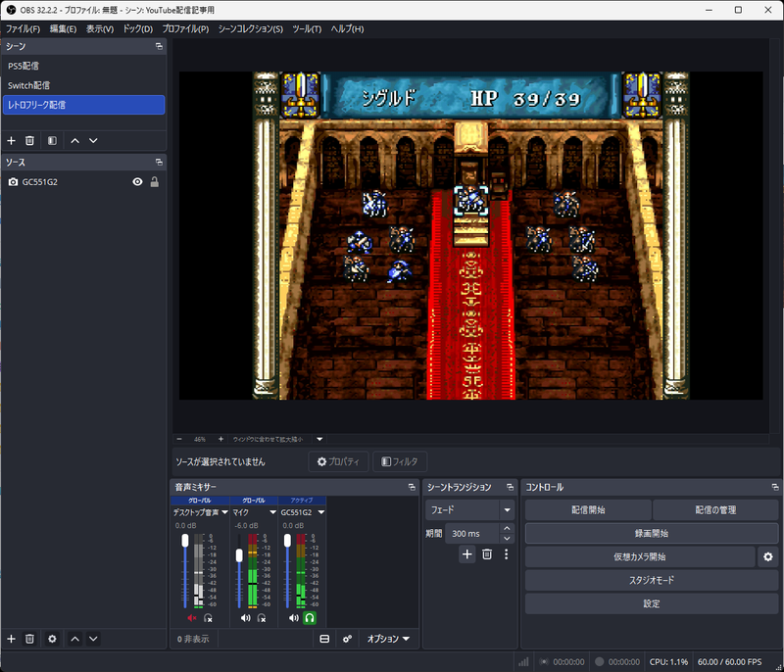
Task: Toggle スタジオモード on
Action: pyautogui.click(x=652, y=580)
